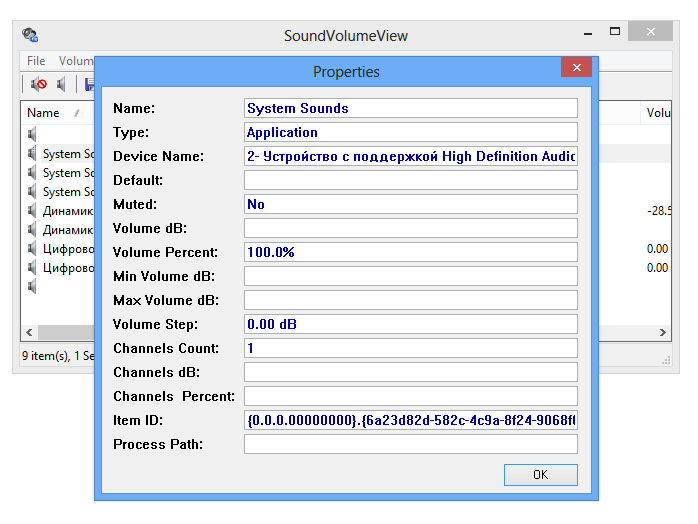The height and width of the screenshot is (524, 698).
Task: Select the third System So row
Action: [x=68, y=192]
